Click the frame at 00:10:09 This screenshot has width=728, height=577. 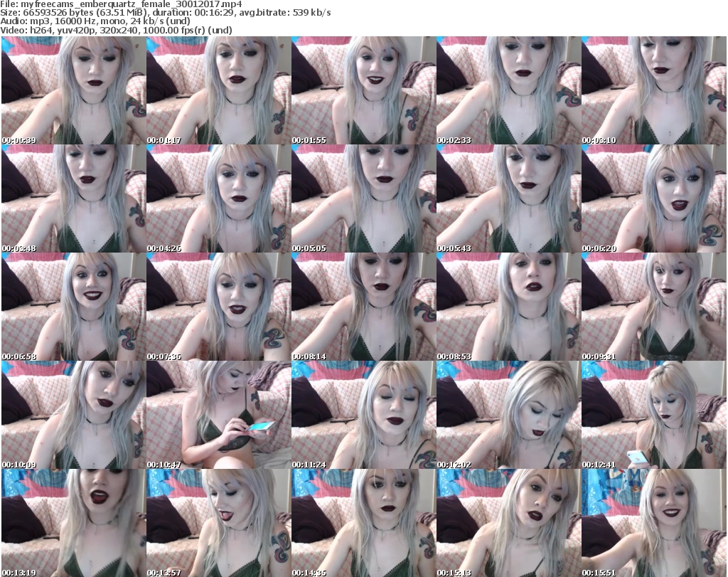[74, 415]
